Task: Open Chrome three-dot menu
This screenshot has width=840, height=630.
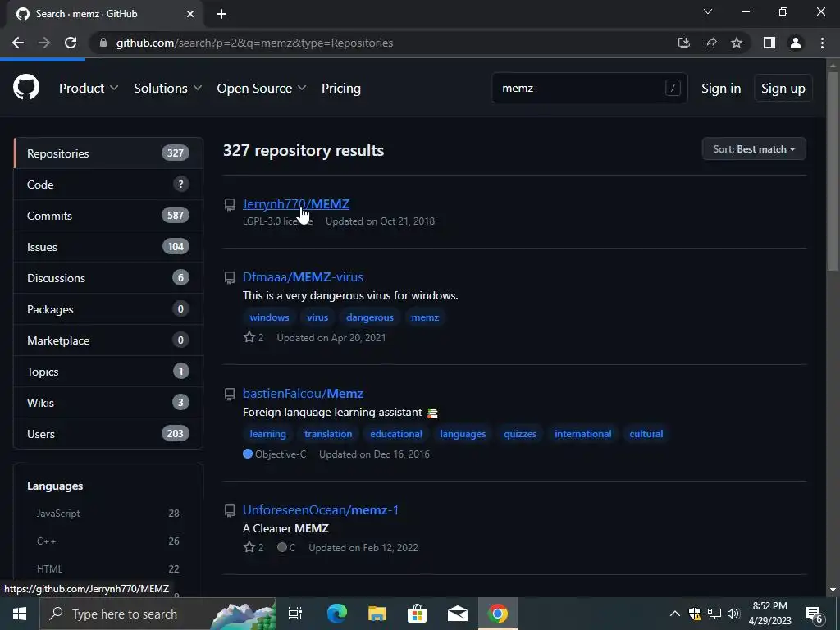Action: [x=822, y=43]
